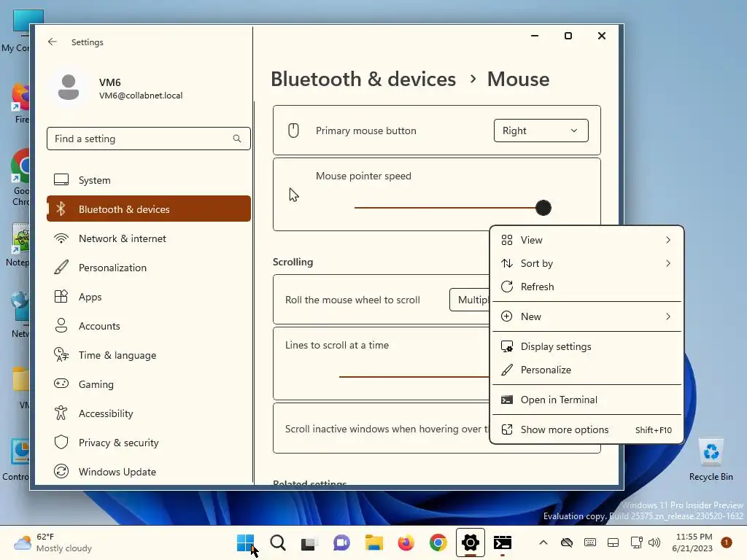Select Open in Terminal
The width and height of the screenshot is (747, 560).
coord(587,400)
